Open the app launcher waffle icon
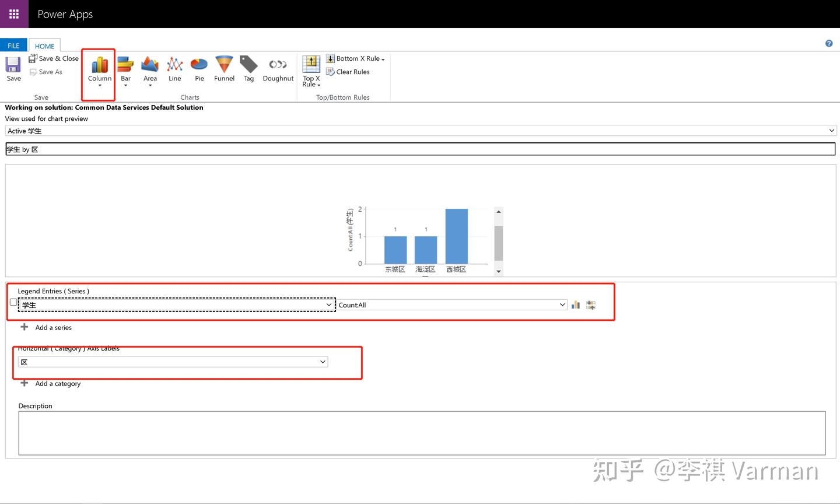 pos(14,14)
